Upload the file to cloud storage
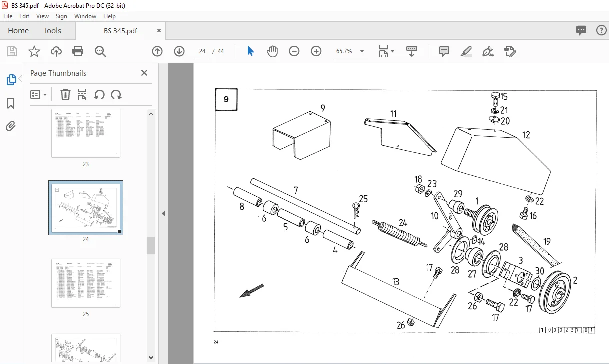 coord(56,51)
